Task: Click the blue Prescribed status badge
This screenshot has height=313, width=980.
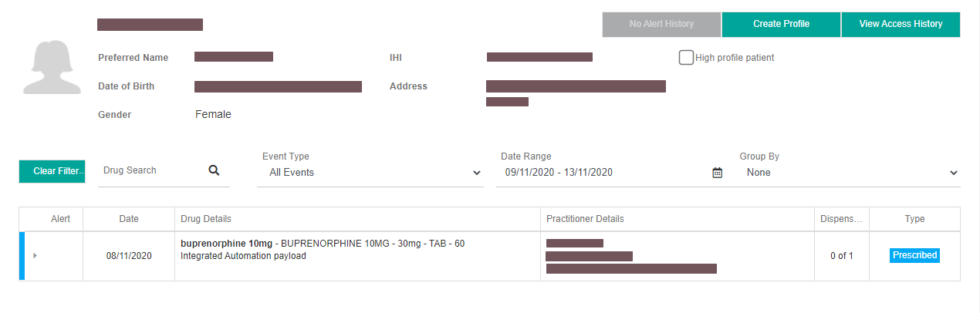Action: click(x=914, y=255)
